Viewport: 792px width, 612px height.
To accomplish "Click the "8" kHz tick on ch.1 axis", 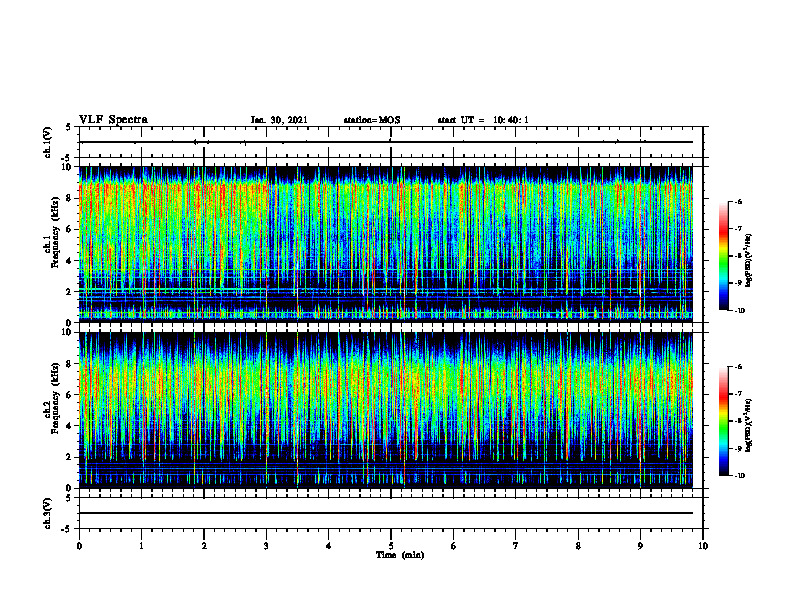I will point(69,198).
